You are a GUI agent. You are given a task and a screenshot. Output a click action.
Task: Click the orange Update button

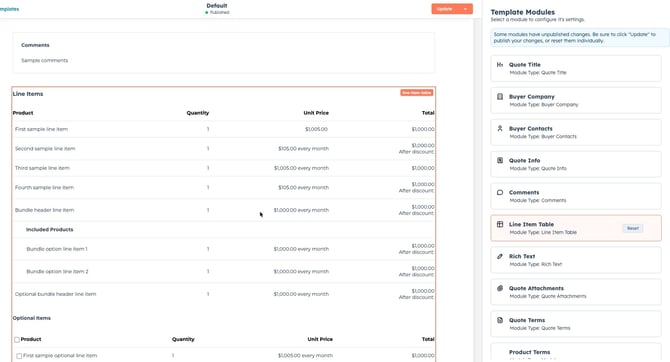(x=445, y=9)
